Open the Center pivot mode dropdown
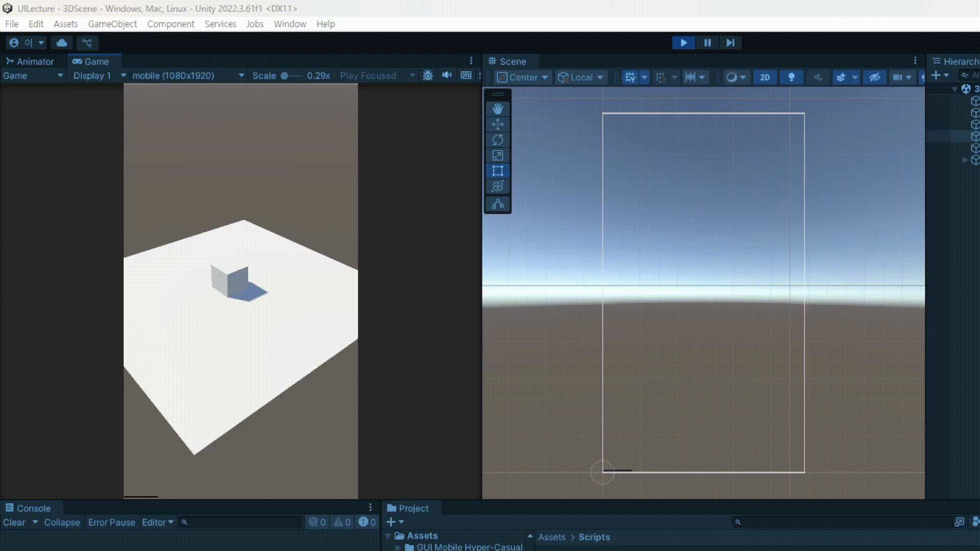Image resolution: width=980 pixels, height=551 pixels. pyautogui.click(x=523, y=77)
